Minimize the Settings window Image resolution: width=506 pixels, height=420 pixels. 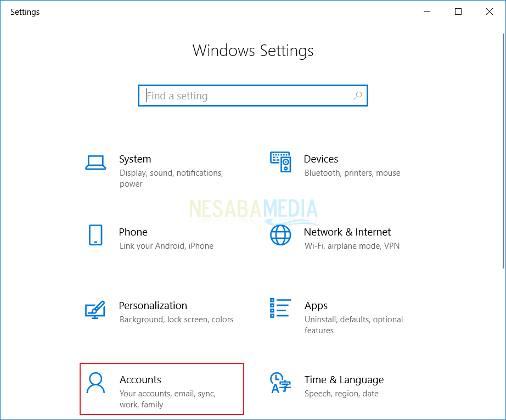click(427, 12)
